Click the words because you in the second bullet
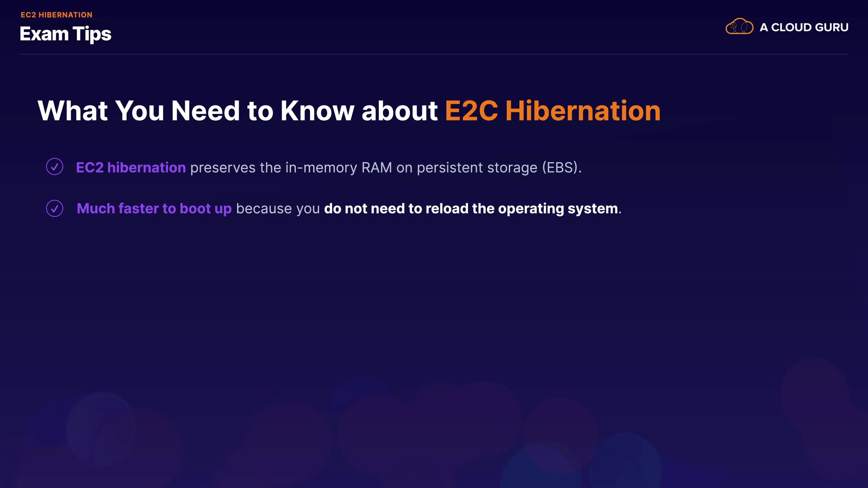This screenshot has height=488, width=868. 278,209
